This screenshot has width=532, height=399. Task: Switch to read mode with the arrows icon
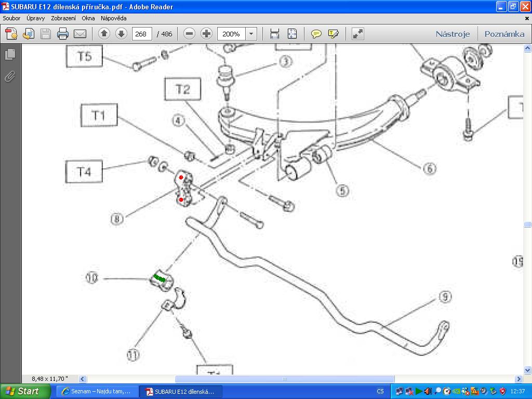point(357,34)
